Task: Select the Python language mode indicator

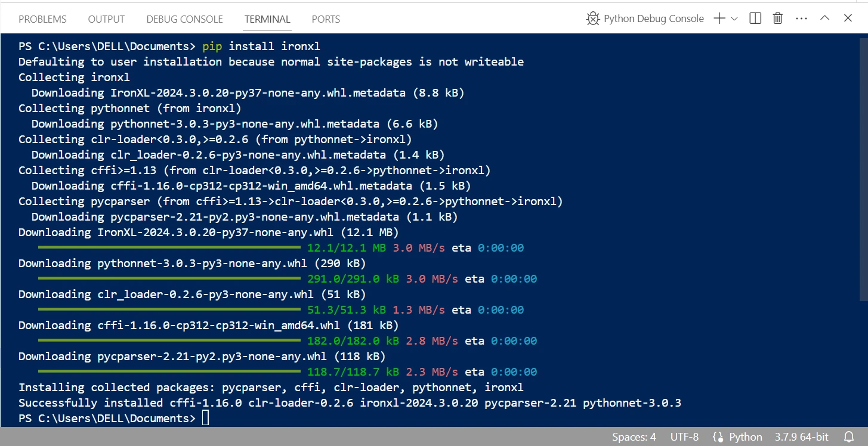Action: click(738, 437)
